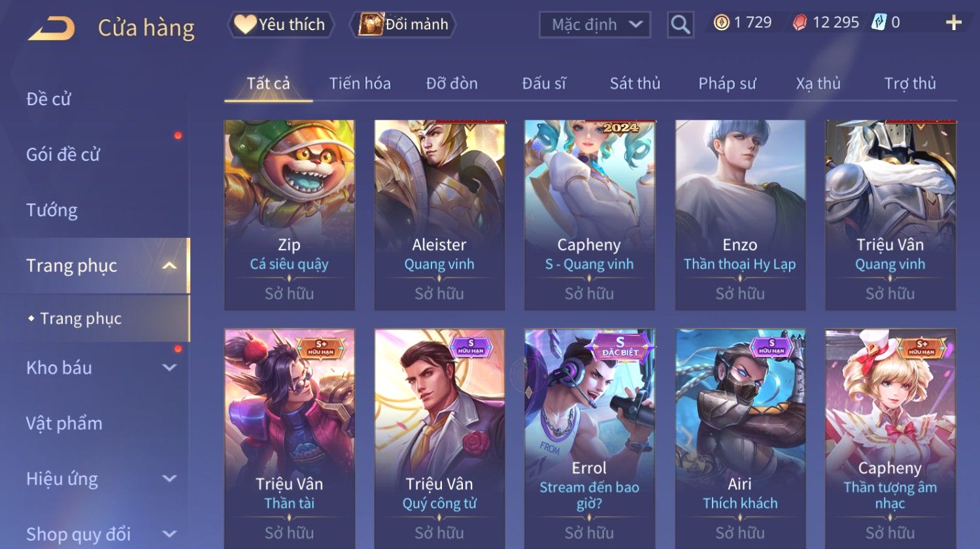
Task: Tap the red gem currency icon
Action: pos(799,23)
